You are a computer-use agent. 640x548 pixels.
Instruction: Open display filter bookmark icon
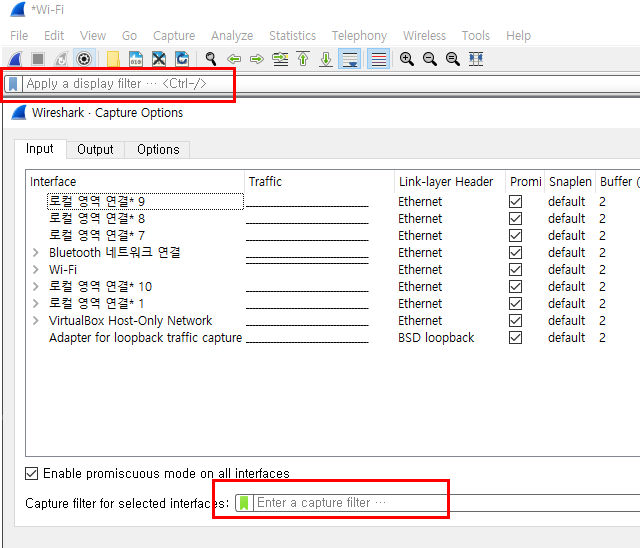[13, 84]
